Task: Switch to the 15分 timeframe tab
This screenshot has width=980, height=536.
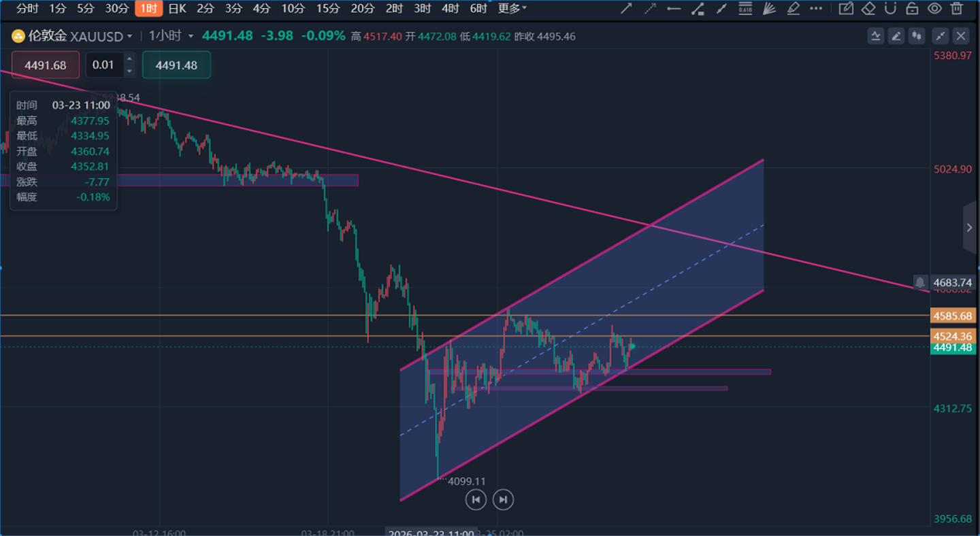Action: click(327, 9)
